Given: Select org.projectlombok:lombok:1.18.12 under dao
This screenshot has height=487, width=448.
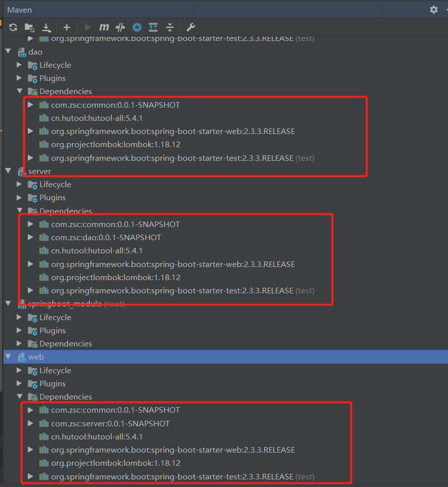Looking at the screenshot, I should 116,145.
